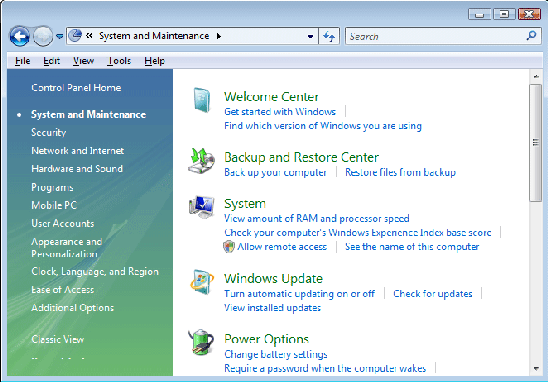Open the File menu
This screenshot has height=382, width=548.
click(x=22, y=61)
